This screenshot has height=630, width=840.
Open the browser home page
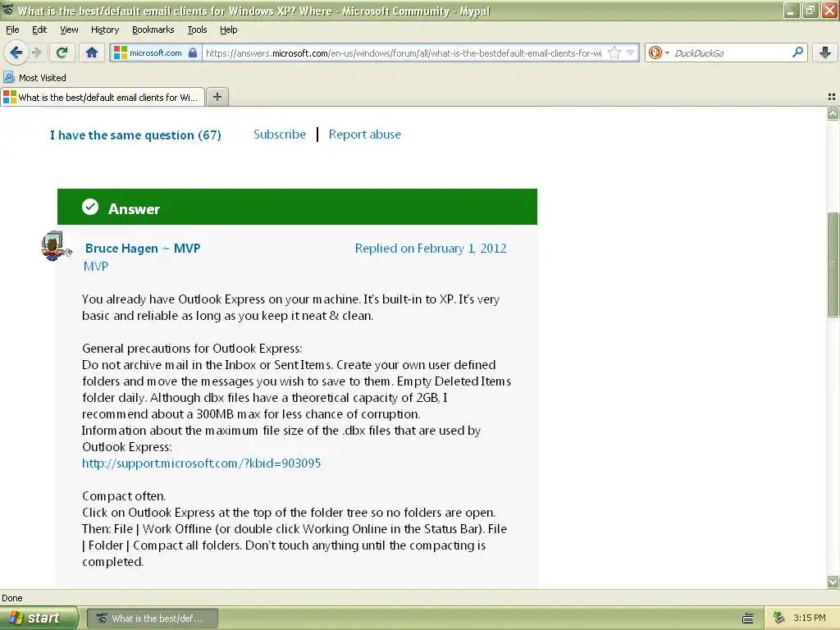pyautogui.click(x=92, y=52)
